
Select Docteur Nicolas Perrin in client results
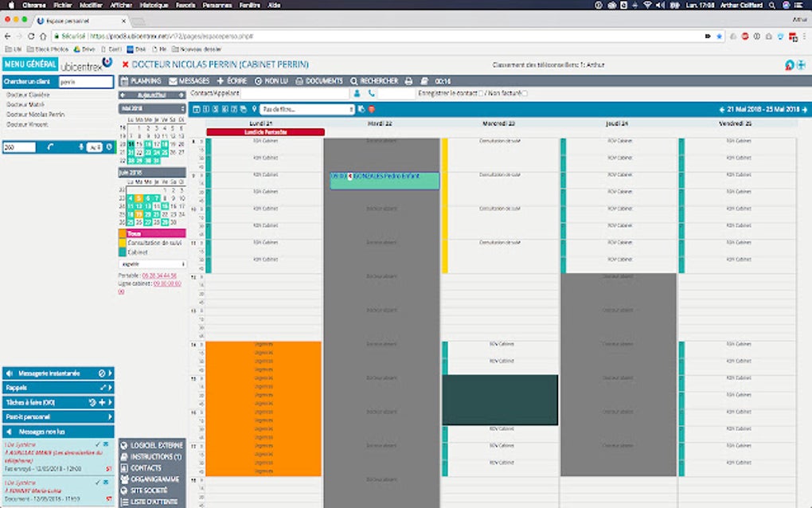pos(36,115)
